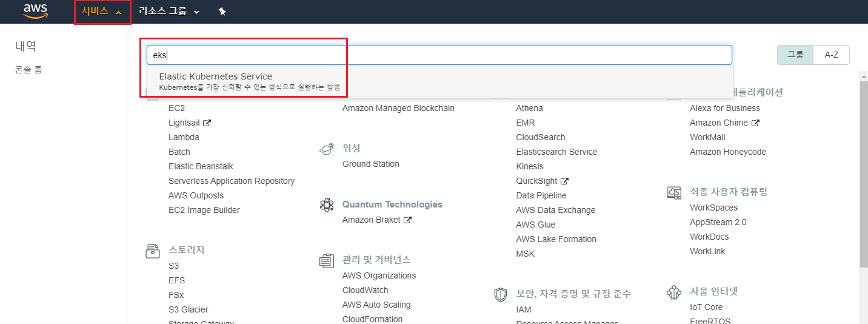Viewport: 868px width, 324px height.
Task: Select Elastic Kubernetes Service suggestion
Action: 439,81
